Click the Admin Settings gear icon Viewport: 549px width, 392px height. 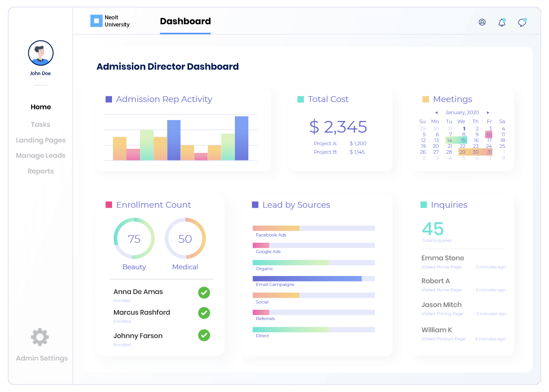pyautogui.click(x=40, y=337)
